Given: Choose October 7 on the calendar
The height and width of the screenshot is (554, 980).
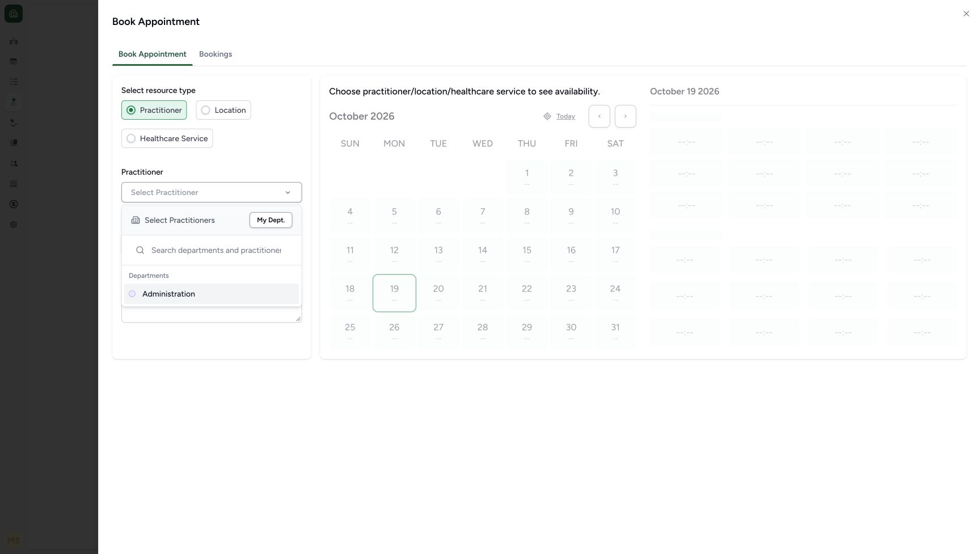Looking at the screenshot, I should coord(483,216).
